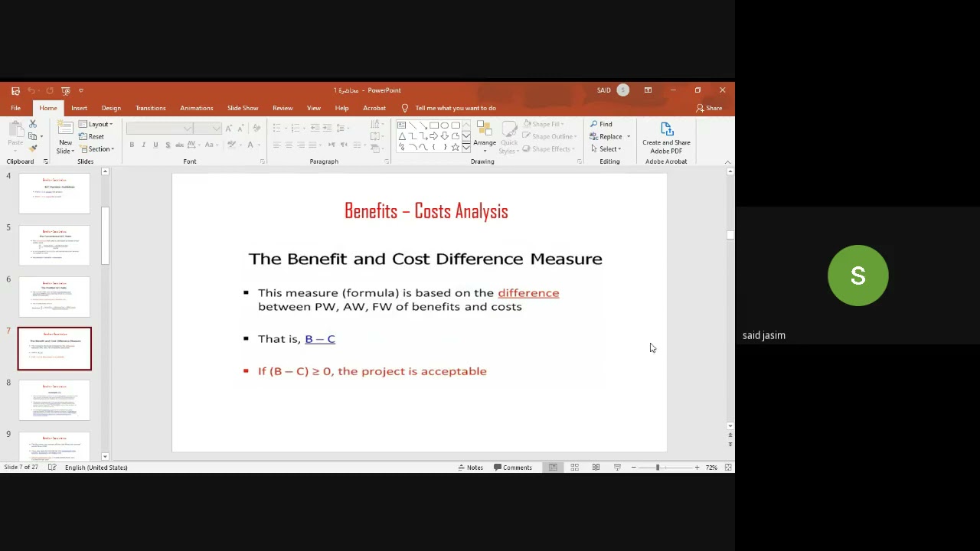Select the star shape in the shapes gallery
This screenshot has height=551, width=980.
point(456,147)
